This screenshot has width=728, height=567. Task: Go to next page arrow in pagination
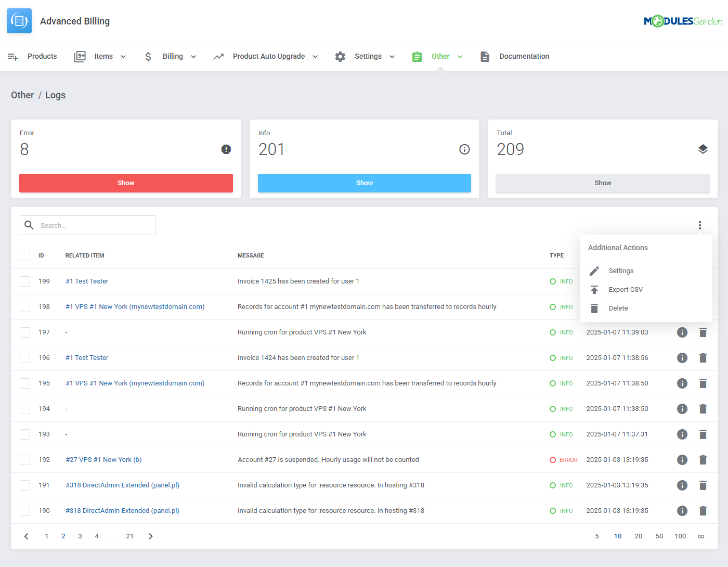click(x=151, y=536)
